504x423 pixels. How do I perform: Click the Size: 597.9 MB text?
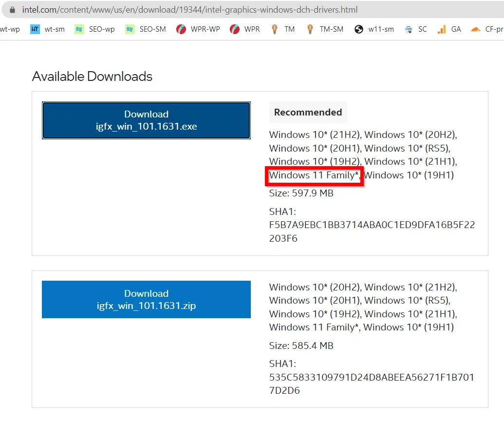pos(301,193)
